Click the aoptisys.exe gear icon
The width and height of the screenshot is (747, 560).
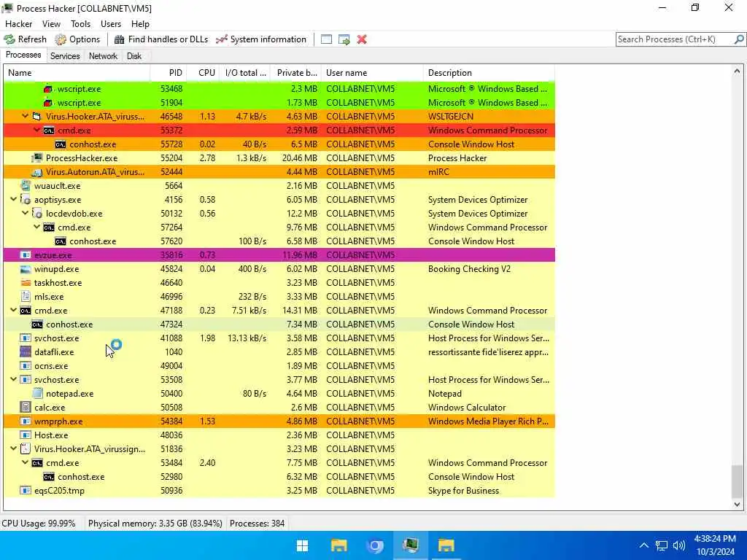[26, 200]
